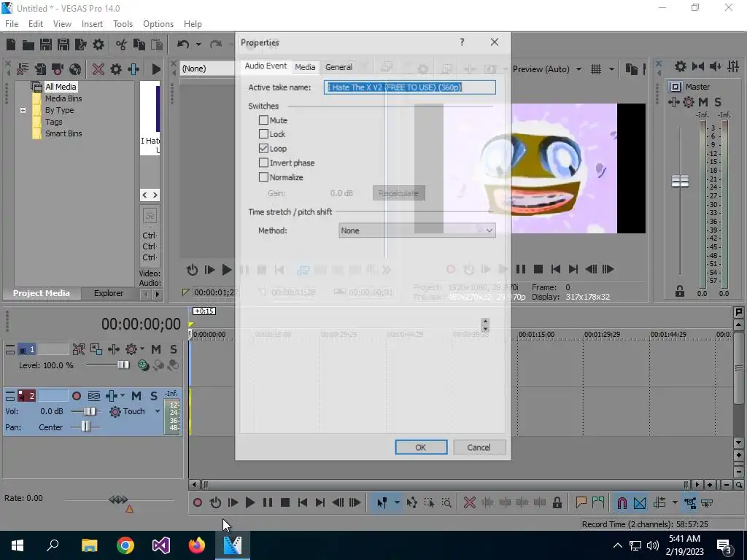Click the video track Level slider
Image resolution: width=747 pixels, height=560 pixels.
pyautogui.click(x=123, y=365)
